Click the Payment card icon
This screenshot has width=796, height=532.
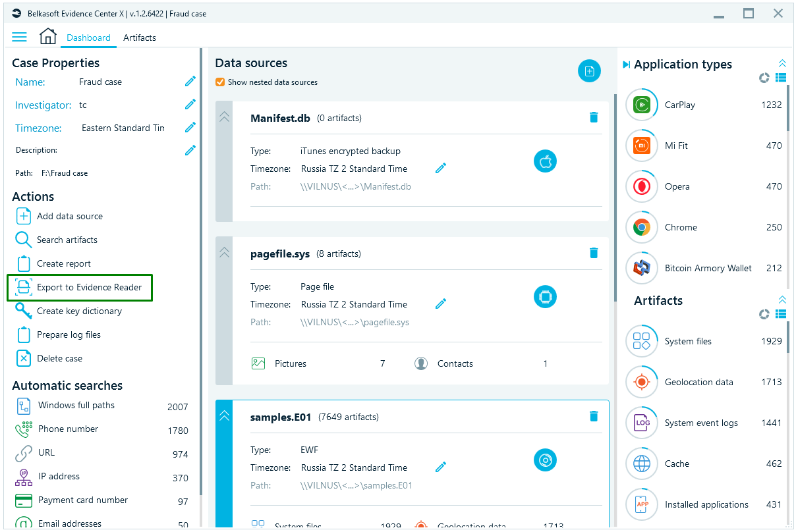tap(24, 500)
